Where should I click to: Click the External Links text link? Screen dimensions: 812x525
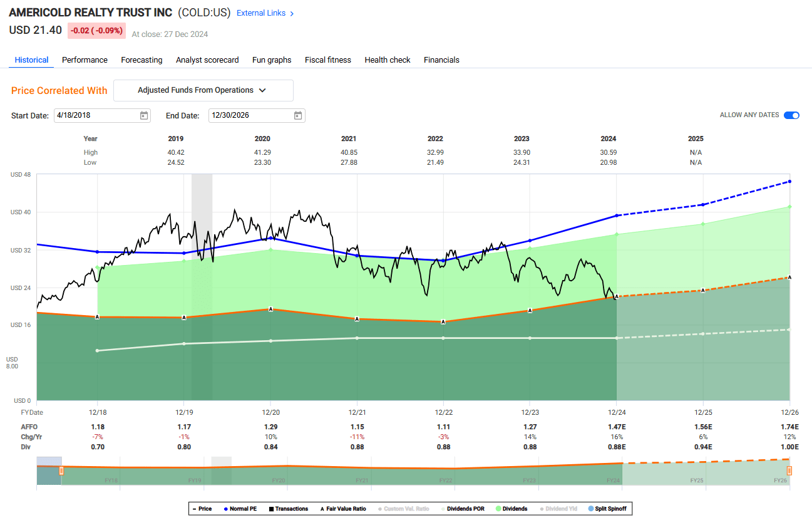261,13
